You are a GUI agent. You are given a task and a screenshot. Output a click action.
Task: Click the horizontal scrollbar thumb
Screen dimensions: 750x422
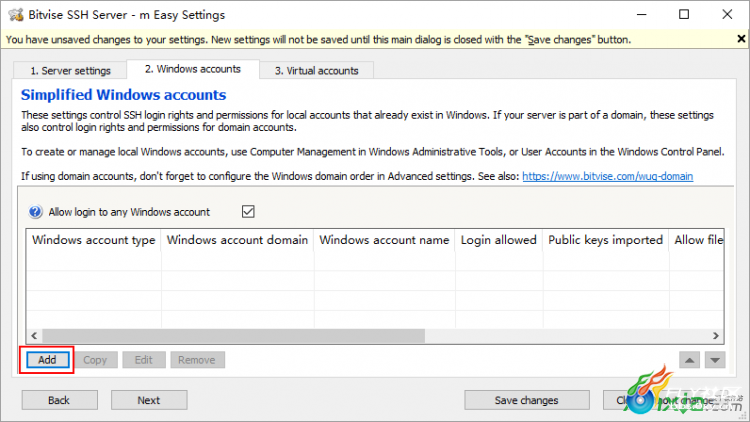coord(233,335)
